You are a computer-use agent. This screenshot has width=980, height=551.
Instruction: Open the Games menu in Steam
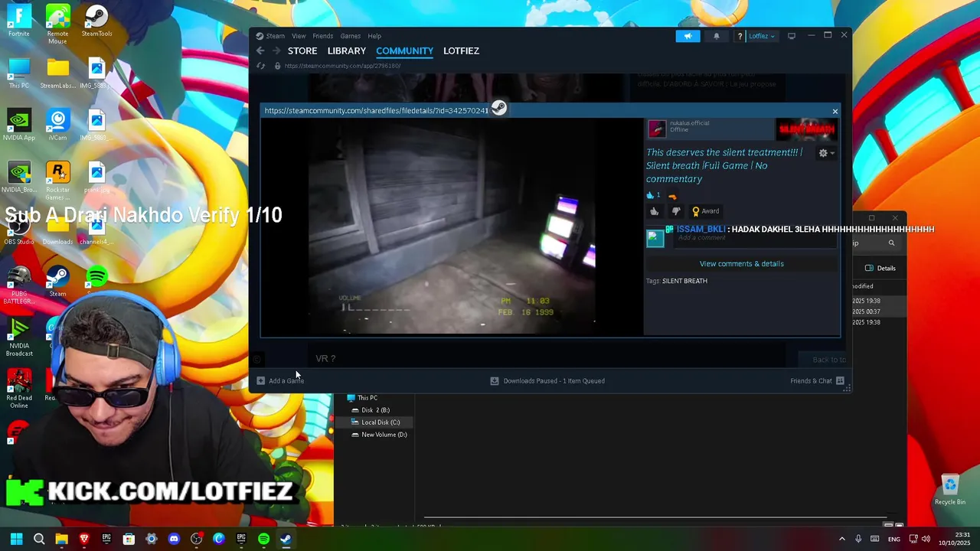pyautogui.click(x=350, y=36)
